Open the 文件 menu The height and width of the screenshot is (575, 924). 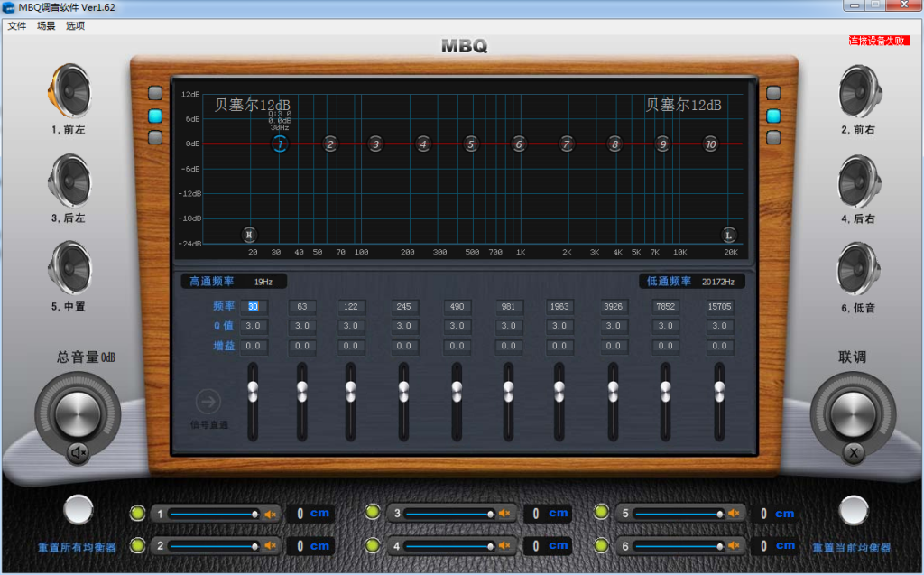point(16,26)
